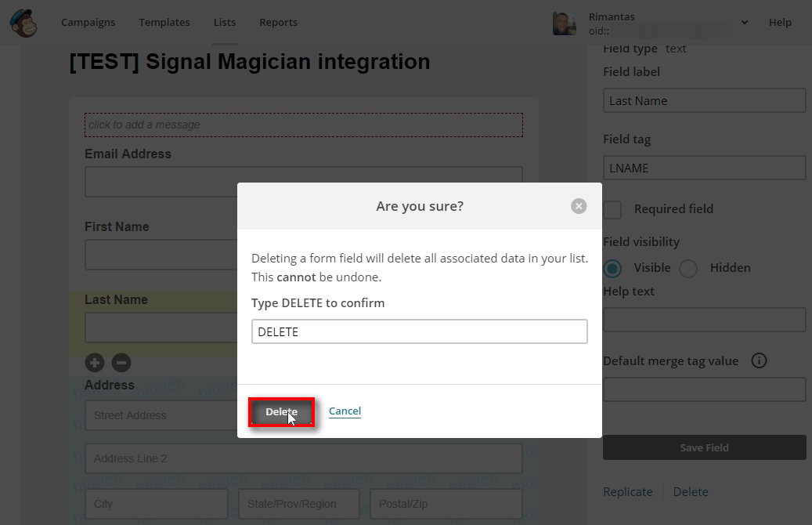Viewport: 812px width, 525px height.
Task: Close the Are you sure dialog
Action: click(579, 206)
